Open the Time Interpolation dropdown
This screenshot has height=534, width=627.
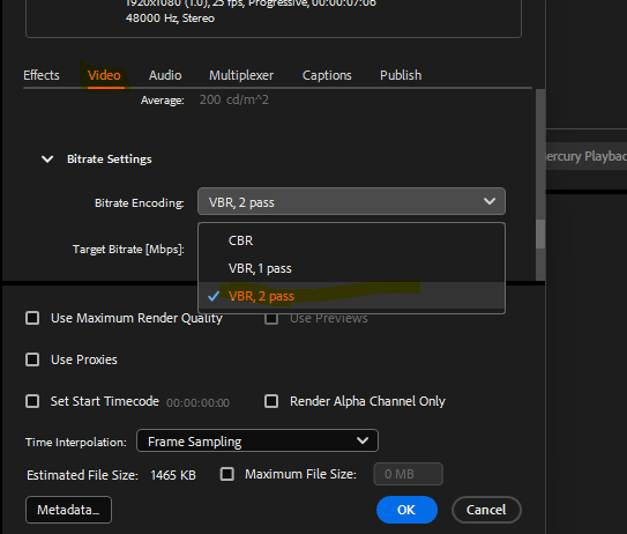(258, 441)
